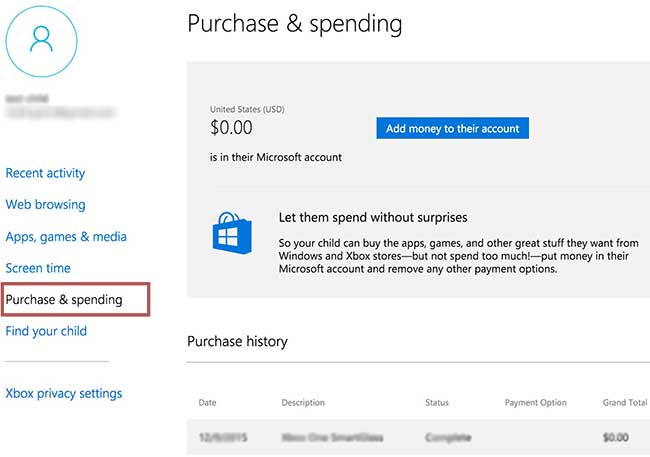Click the Description column header
The width and height of the screenshot is (650, 457).
coord(303,403)
